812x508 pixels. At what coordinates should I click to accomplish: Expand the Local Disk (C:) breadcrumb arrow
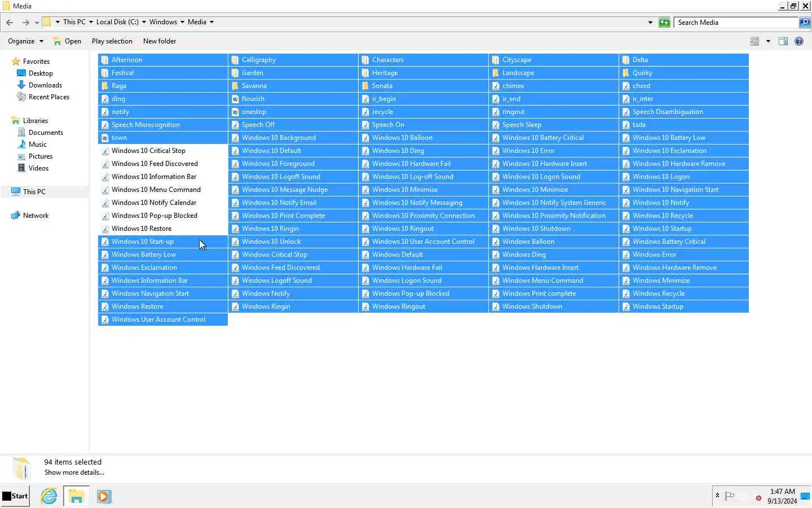(x=144, y=22)
